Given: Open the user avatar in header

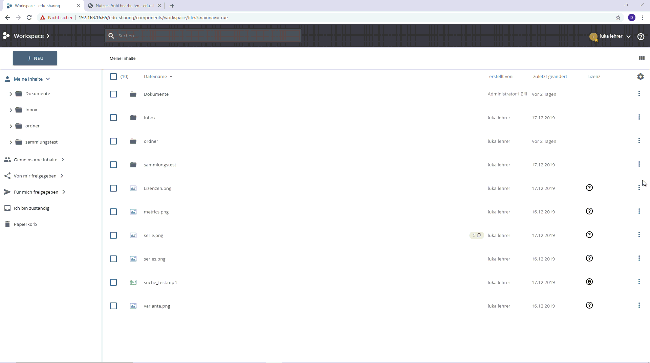Looking at the screenshot, I should [x=593, y=36].
